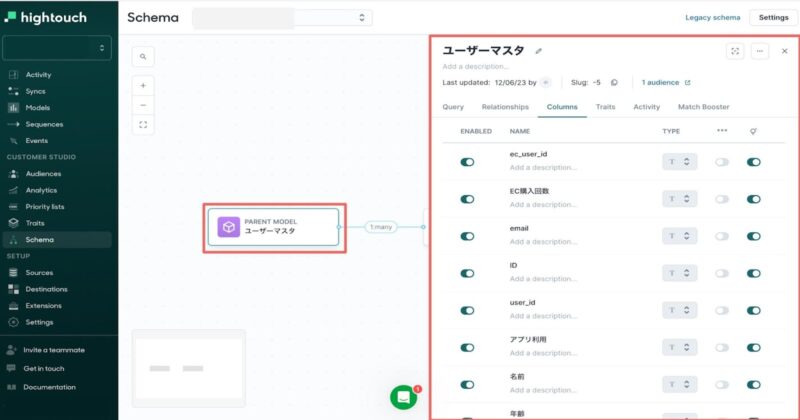Viewport: 800px width, 420px height.
Task: Click the Priority lists icon in sidebar
Action: [x=14, y=207]
